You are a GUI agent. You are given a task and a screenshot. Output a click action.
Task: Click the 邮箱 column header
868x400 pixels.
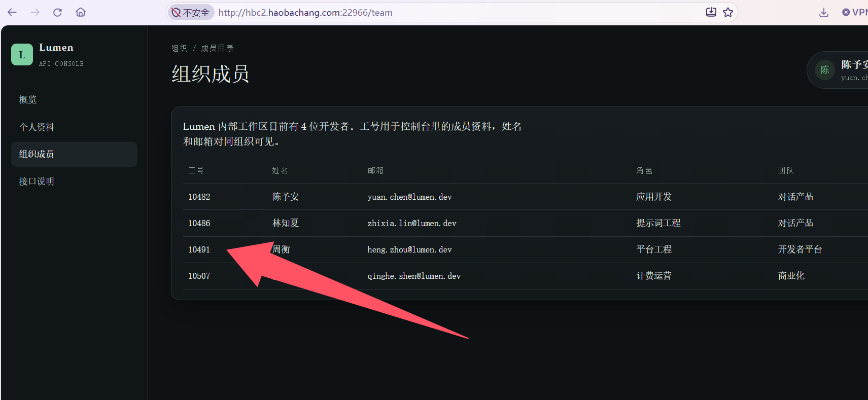click(375, 170)
